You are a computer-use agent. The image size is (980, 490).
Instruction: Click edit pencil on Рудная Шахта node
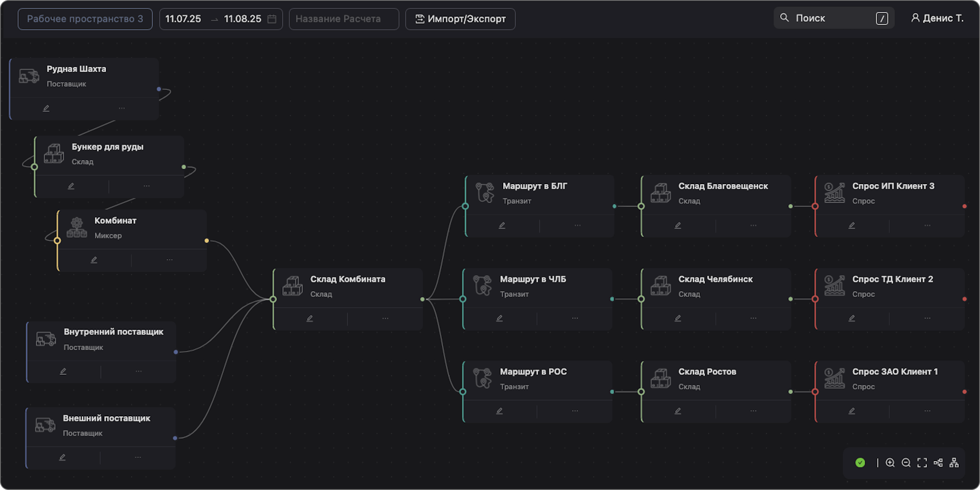46,108
